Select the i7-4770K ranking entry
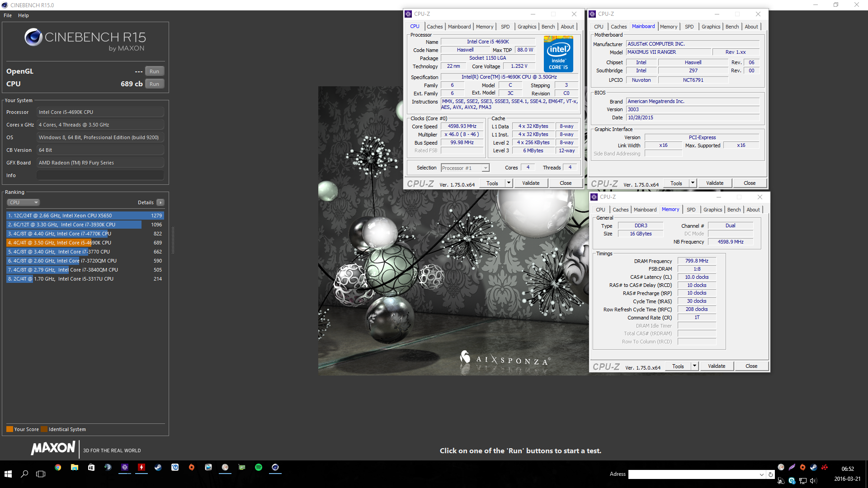This screenshot has height=488, width=868. (85, 234)
